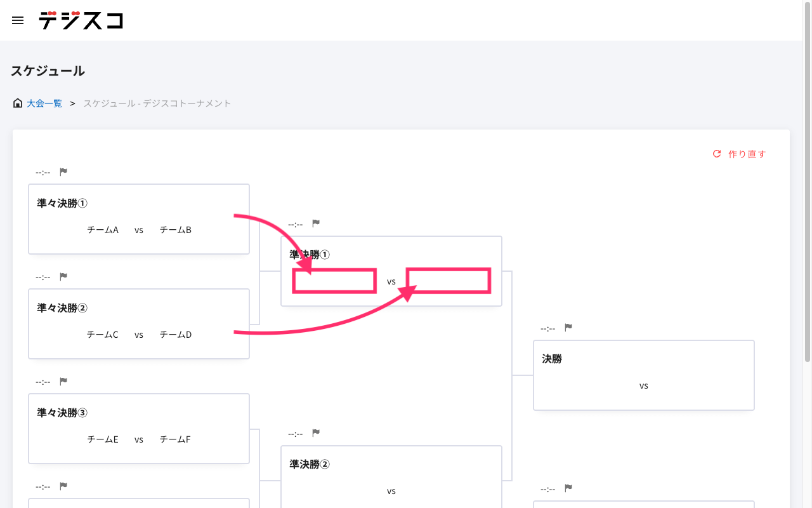812x508 pixels.
Task: Click the home icon in the breadcrumb
Action: click(17, 102)
